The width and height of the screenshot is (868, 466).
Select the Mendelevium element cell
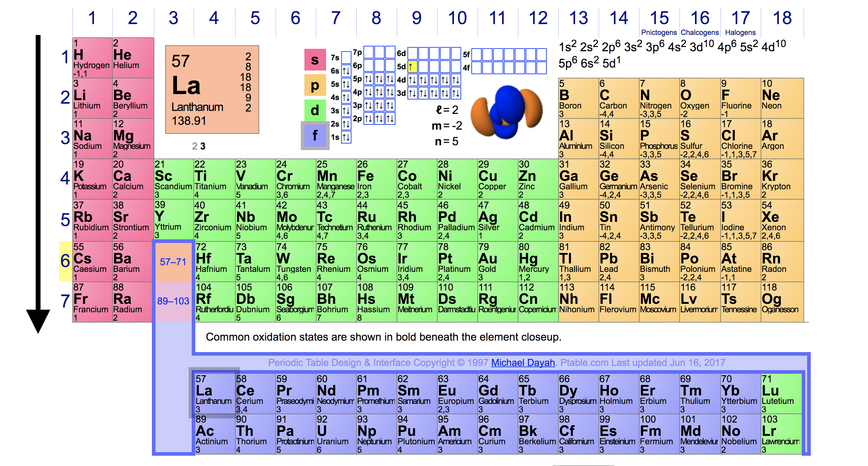[700, 434]
